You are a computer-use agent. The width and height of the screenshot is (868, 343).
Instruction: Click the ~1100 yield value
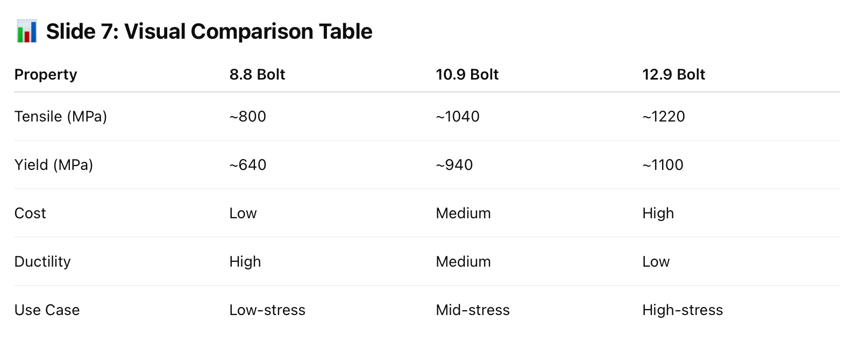[x=663, y=165]
